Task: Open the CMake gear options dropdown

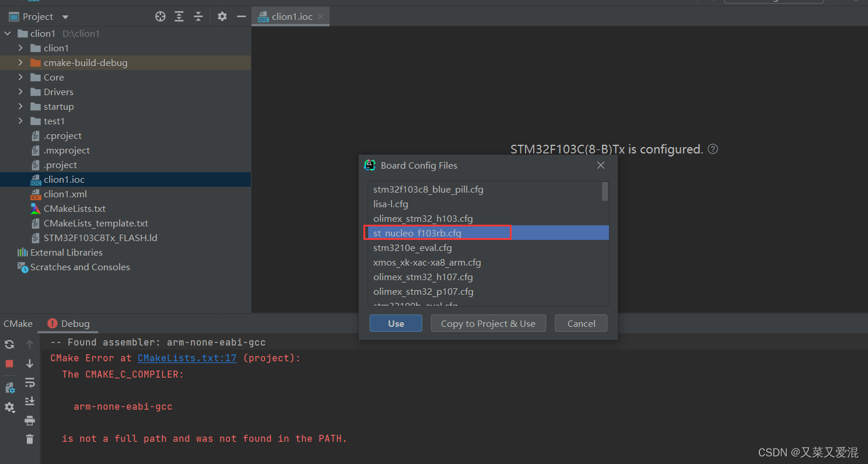Action: click(9, 407)
